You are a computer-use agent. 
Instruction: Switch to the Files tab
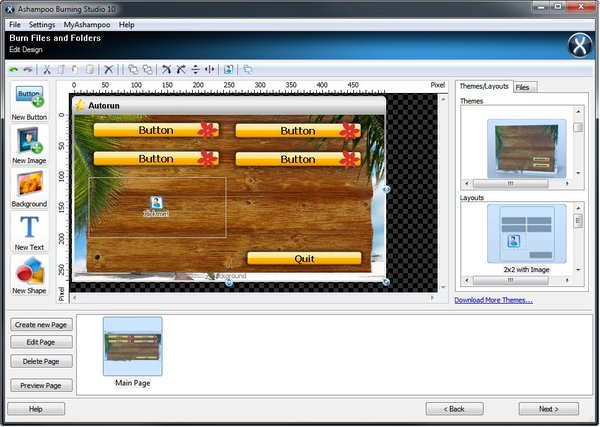[x=523, y=87]
